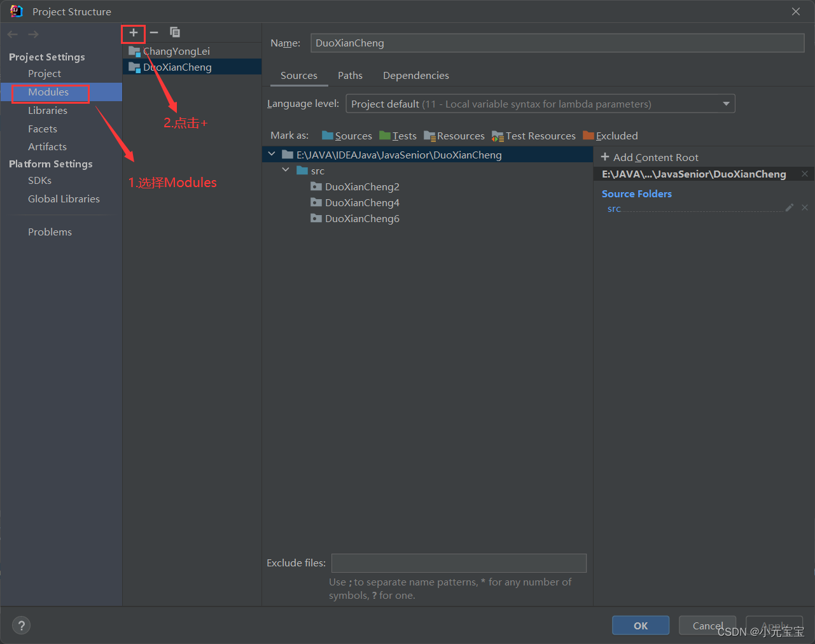Go back with left arrow icon
This screenshot has height=644, width=815.
point(13,34)
